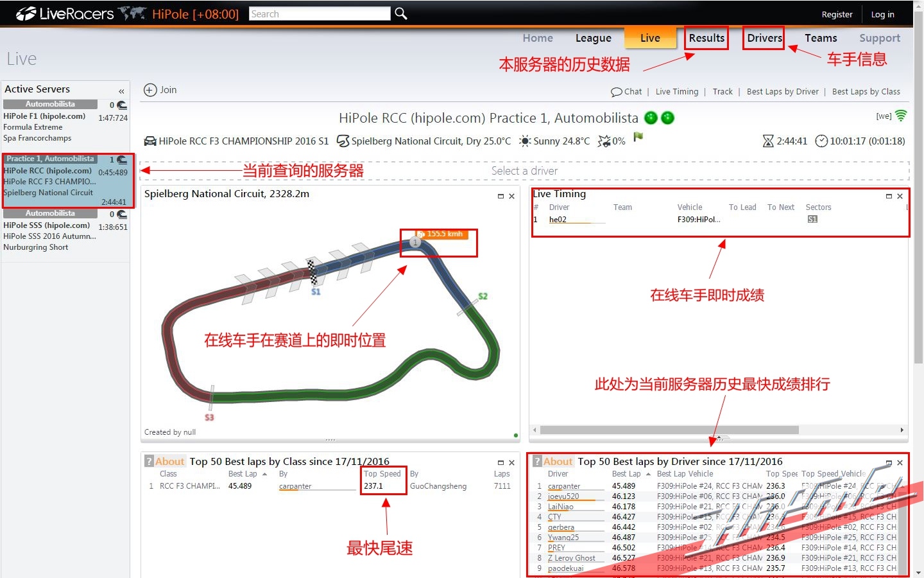Click the LiveRacers logo
Screen dimensions: 924x578
coord(65,13)
